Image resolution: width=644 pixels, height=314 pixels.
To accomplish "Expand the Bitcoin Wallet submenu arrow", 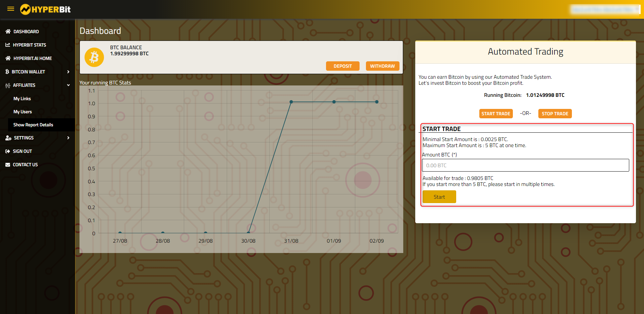I will pos(68,72).
